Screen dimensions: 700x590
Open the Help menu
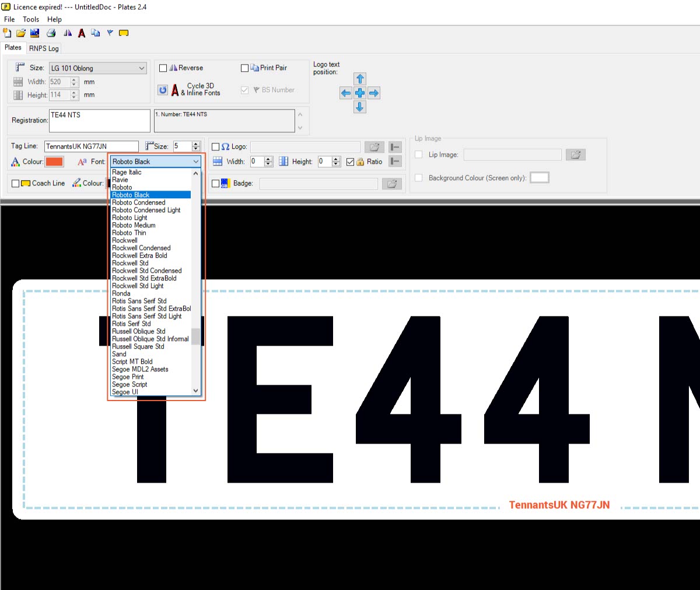pos(55,19)
